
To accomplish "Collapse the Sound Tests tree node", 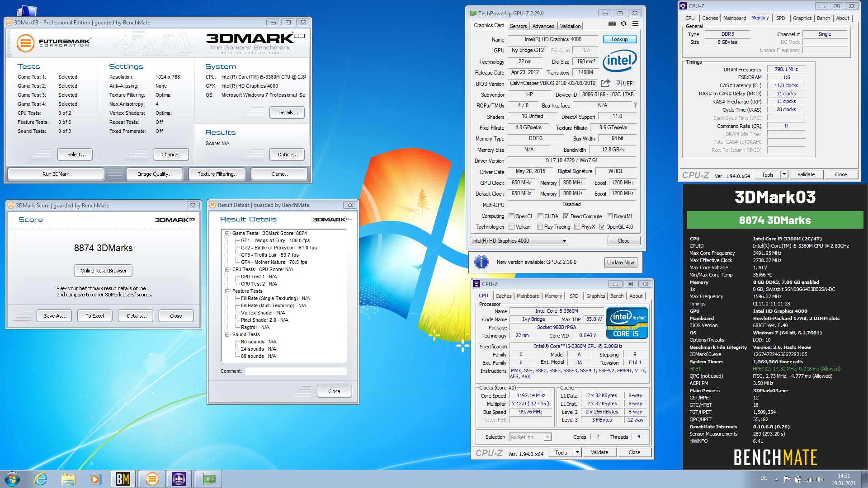I will coord(227,334).
